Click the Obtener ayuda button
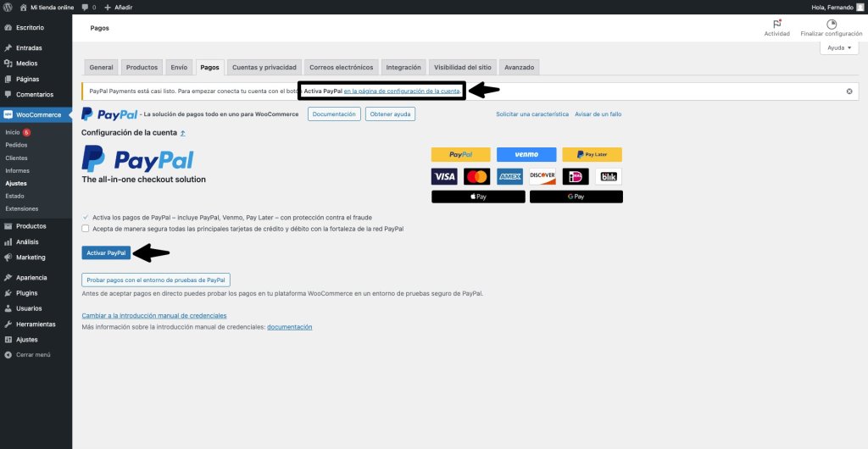 [x=390, y=114]
